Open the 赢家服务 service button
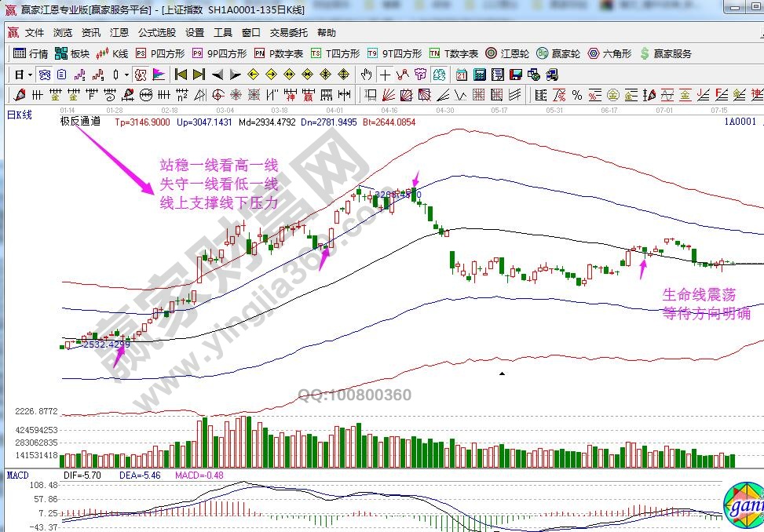 tap(666, 54)
